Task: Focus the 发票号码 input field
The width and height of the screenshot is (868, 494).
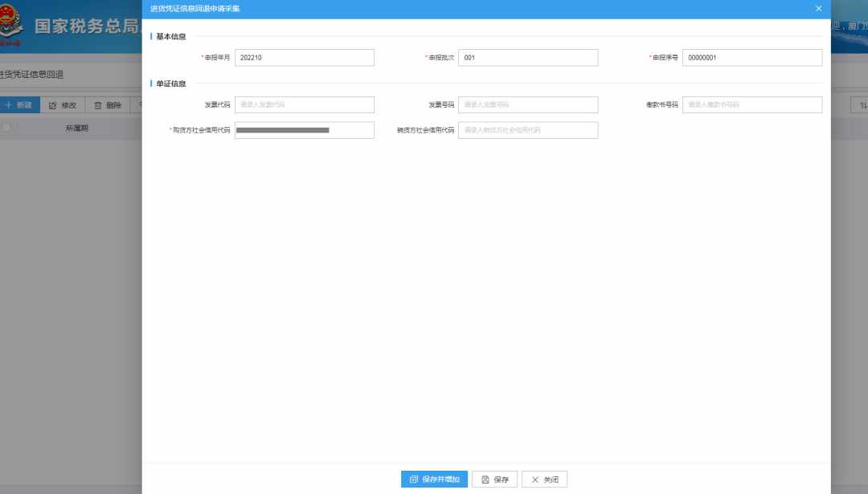Action: coord(528,104)
